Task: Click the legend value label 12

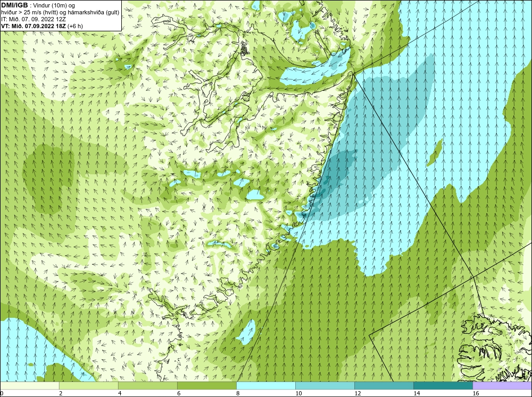Action: click(358, 393)
